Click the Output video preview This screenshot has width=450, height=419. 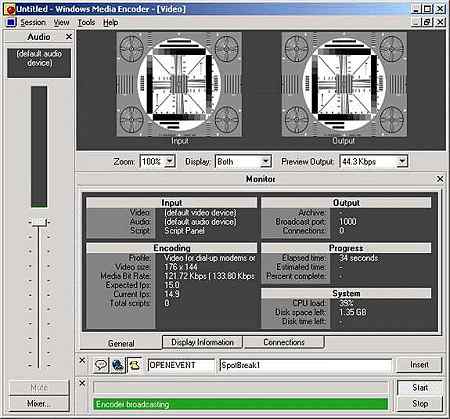pyautogui.click(x=344, y=84)
